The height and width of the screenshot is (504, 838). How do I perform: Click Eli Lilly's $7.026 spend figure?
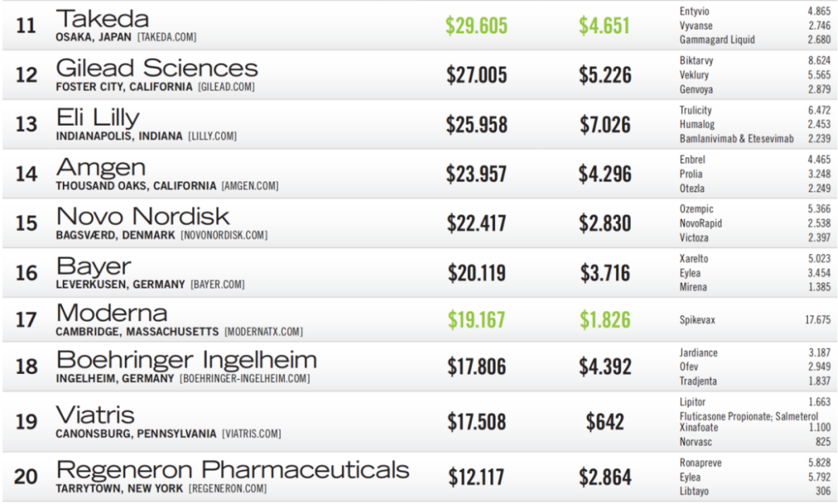coord(604,124)
